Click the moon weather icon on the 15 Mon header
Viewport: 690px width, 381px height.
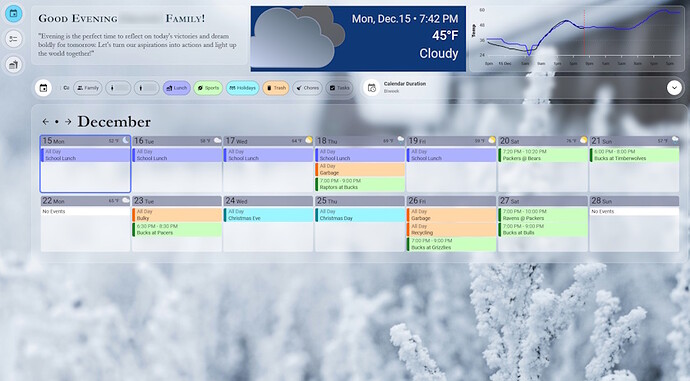pyautogui.click(x=125, y=140)
